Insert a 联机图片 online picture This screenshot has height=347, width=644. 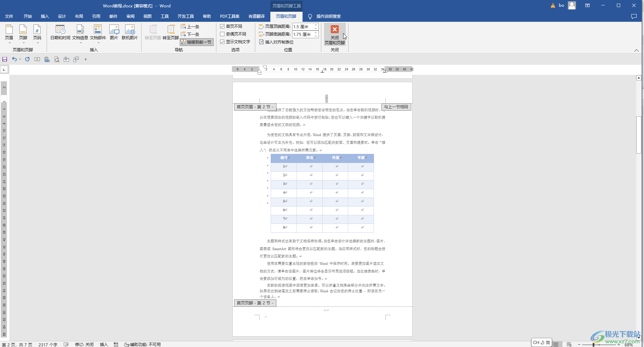pos(130,33)
